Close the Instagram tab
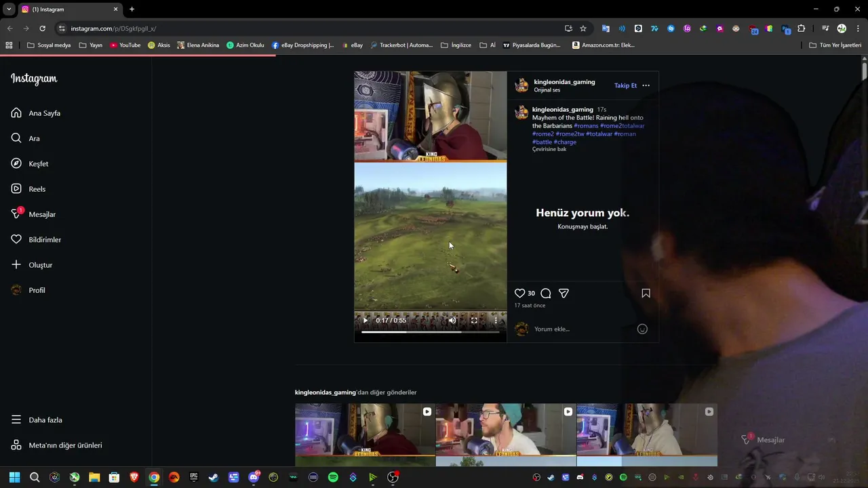This screenshot has height=488, width=868. point(115,9)
